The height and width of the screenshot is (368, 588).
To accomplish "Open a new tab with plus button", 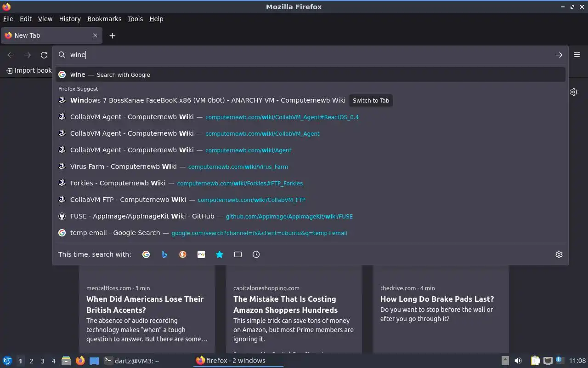I will pos(112,35).
